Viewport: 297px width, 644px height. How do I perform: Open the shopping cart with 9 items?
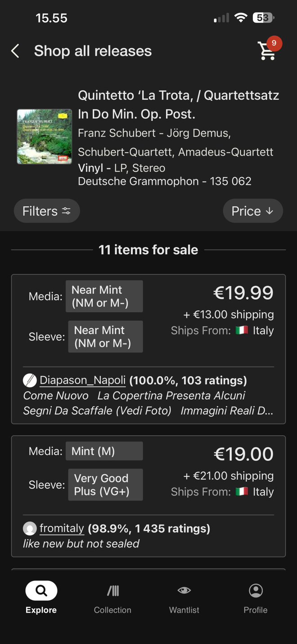tap(266, 51)
